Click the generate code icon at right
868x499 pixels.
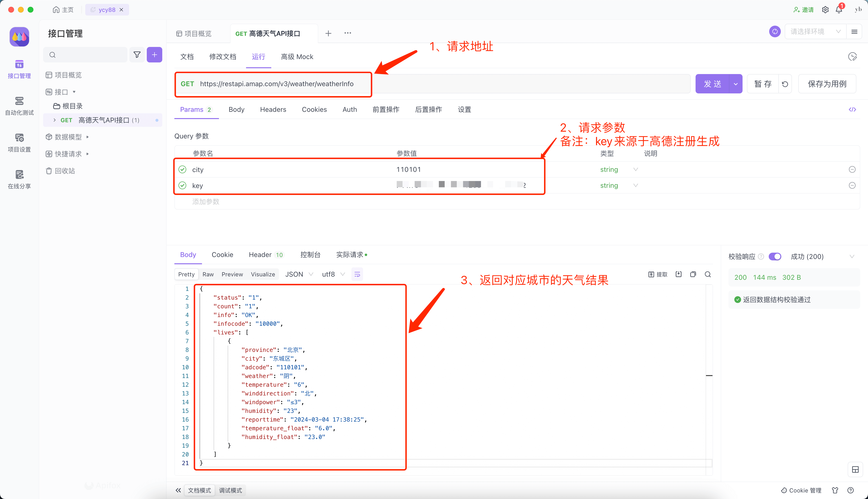point(852,110)
